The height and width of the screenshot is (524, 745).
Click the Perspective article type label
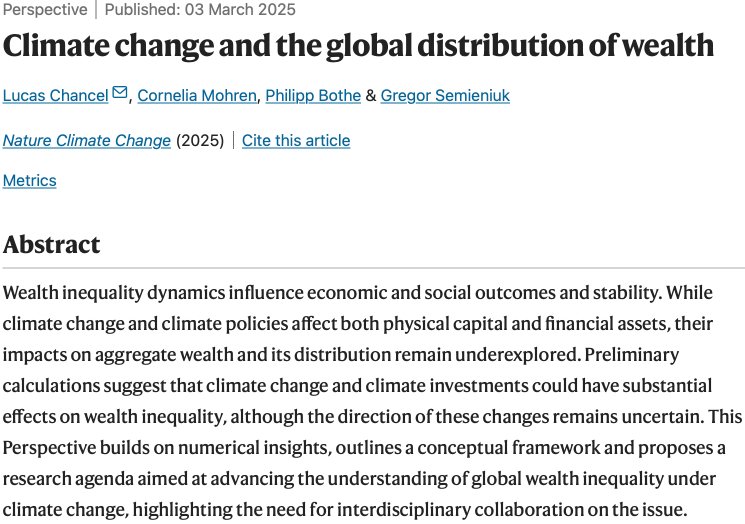[45, 9]
